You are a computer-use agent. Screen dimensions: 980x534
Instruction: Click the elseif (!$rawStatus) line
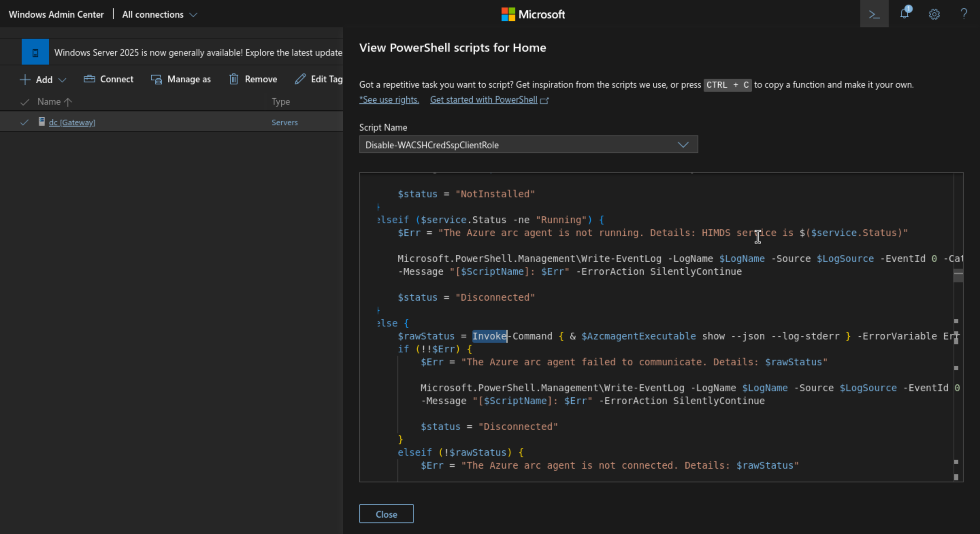460,453
